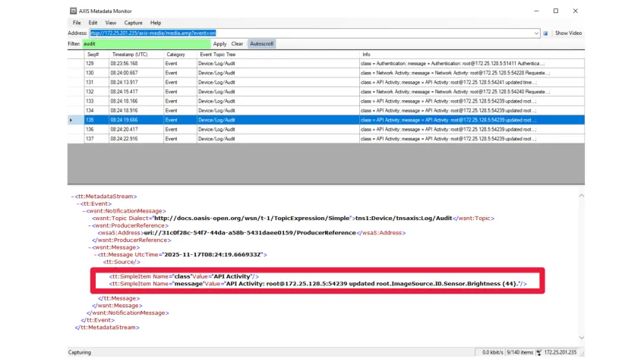Collapse the wsnt:ProducerReference XML node
The image size is (644, 362).
pyautogui.click(x=89, y=225)
